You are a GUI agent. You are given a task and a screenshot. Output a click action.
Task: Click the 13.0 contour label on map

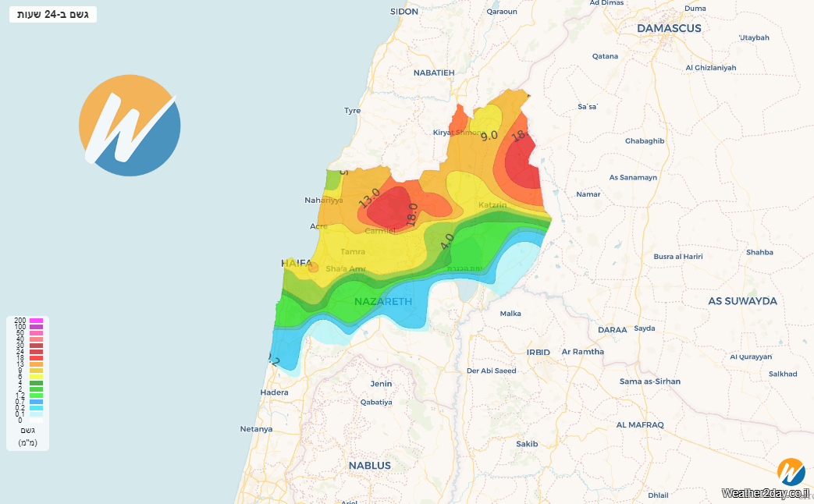(x=369, y=197)
